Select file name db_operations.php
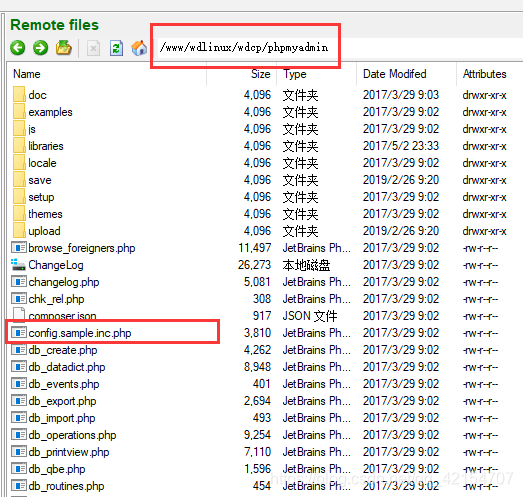 click(x=72, y=435)
